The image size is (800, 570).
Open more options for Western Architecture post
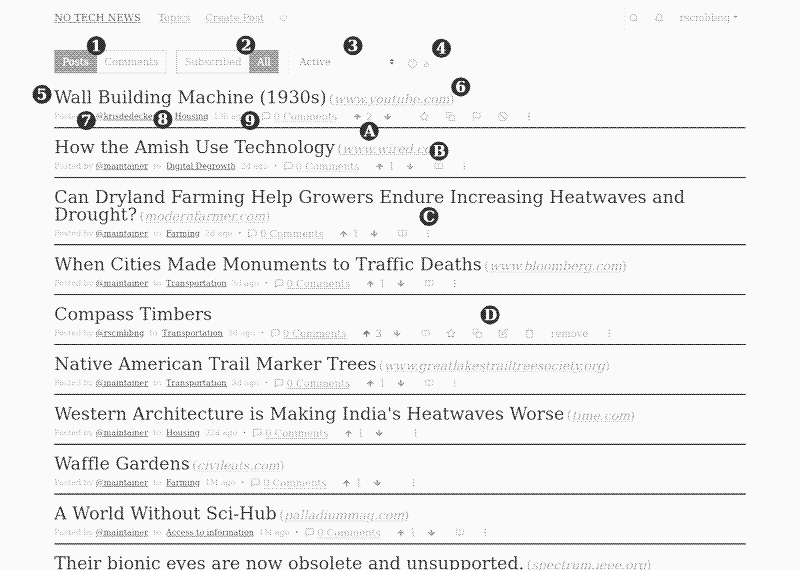415,433
